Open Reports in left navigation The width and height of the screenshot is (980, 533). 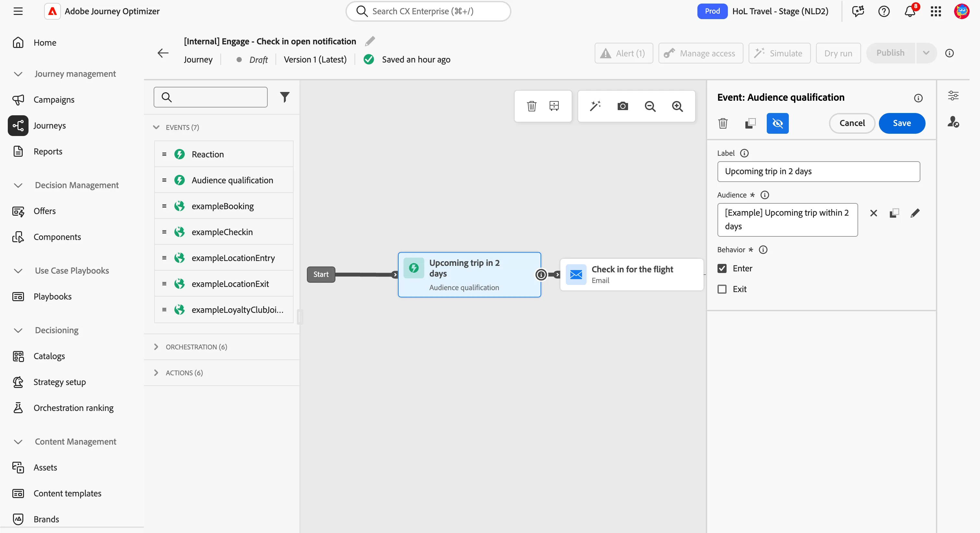[48, 151]
